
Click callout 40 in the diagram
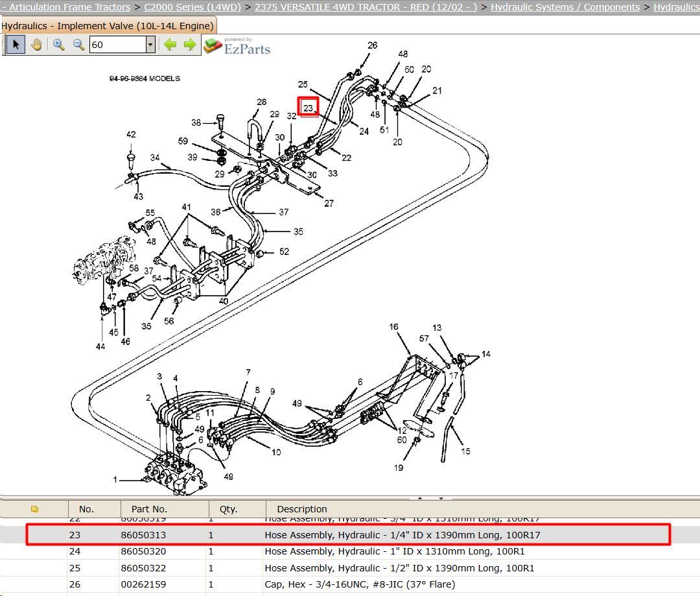click(224, 301)
